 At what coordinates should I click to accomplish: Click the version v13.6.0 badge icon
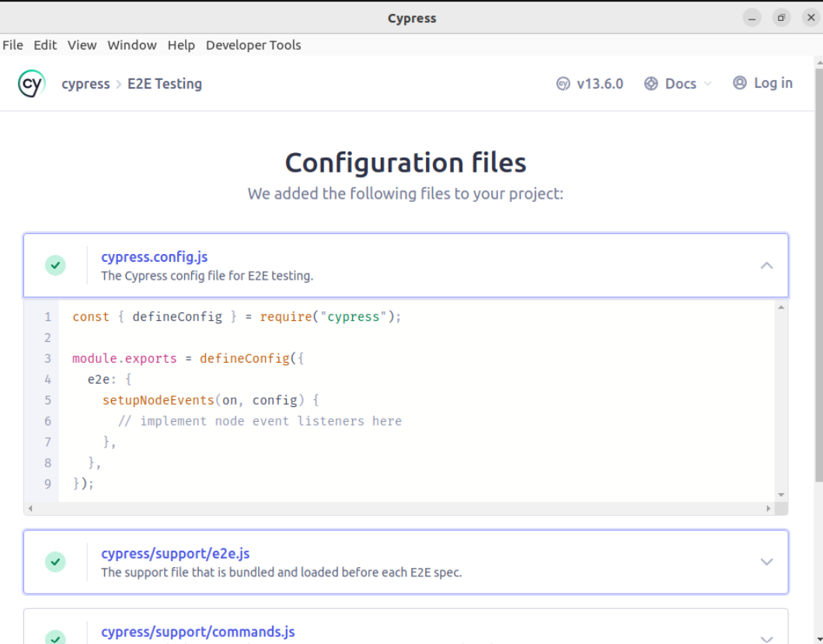click(563, 84)
